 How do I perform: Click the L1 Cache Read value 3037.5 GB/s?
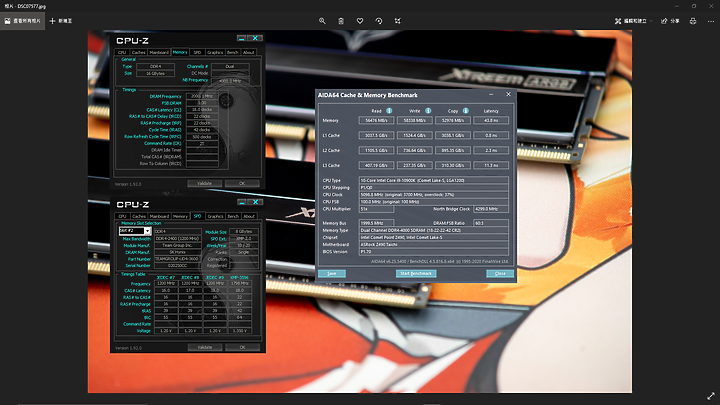(x=376, y=135)
